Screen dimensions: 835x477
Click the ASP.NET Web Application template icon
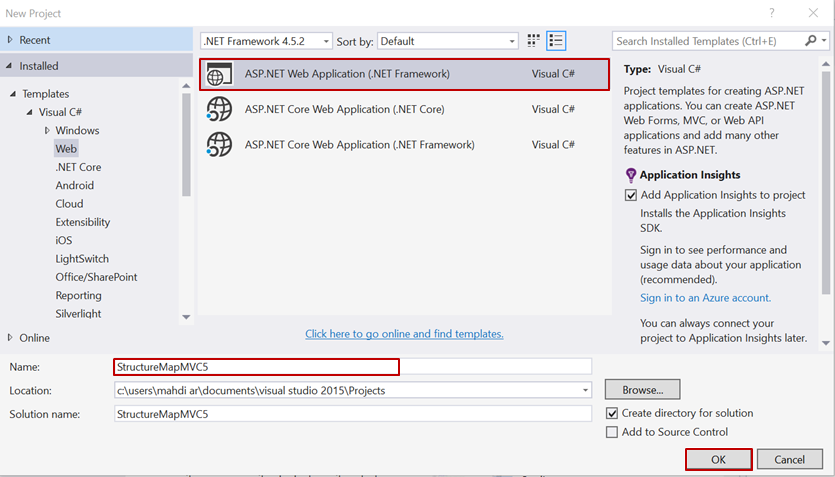pos(219,74)
